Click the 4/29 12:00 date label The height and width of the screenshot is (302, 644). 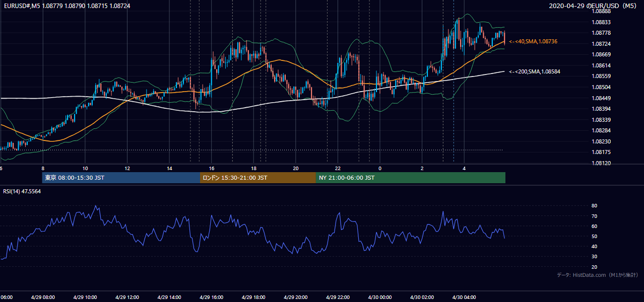click(x=127, y=297)
